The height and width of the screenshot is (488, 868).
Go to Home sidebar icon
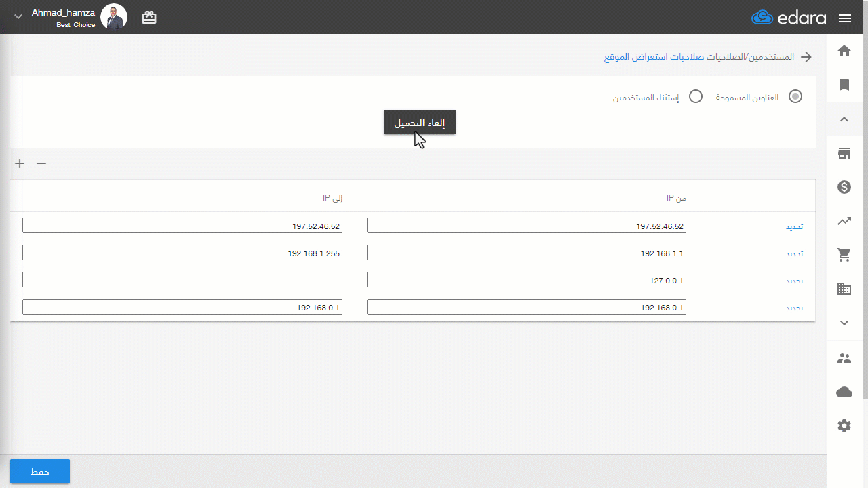[x=844, y=51]
